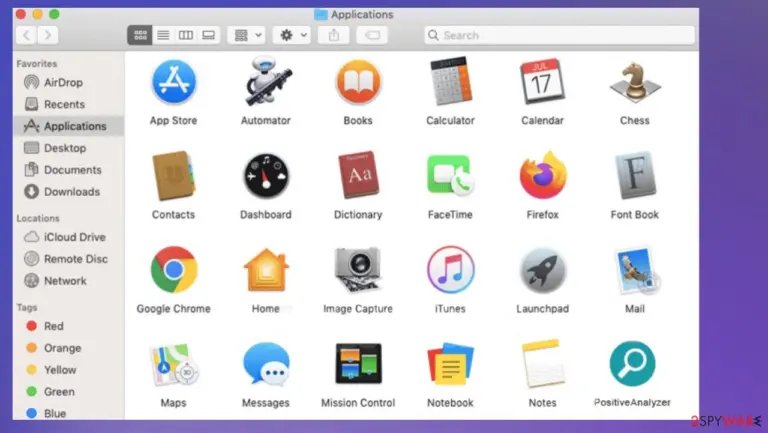The width and height of the screenshot is (768, 433).
Task: Switch to icon view mode
Action: tap(140, 35)
